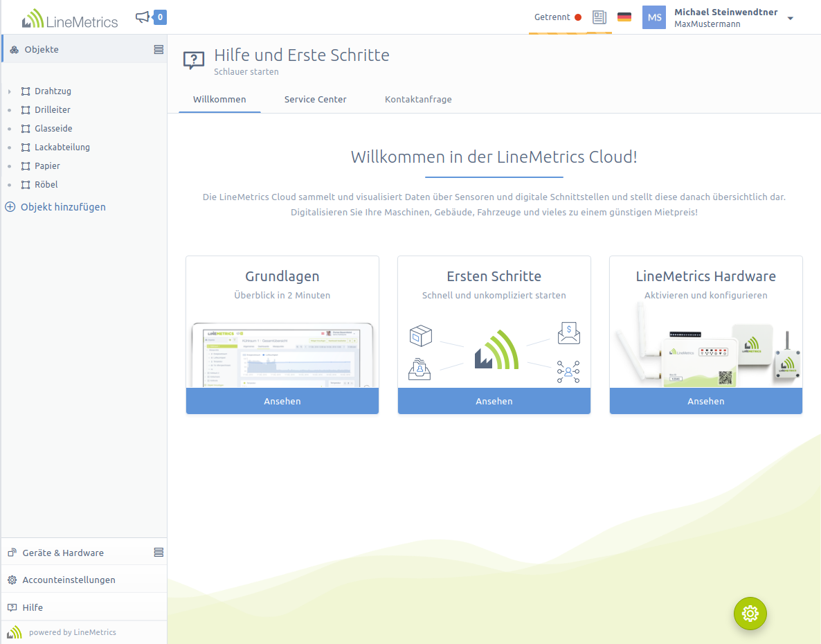Click the LineMetrics Hardware card title
The height and width of the screenshot is (644, 821).
coord(706,276)
